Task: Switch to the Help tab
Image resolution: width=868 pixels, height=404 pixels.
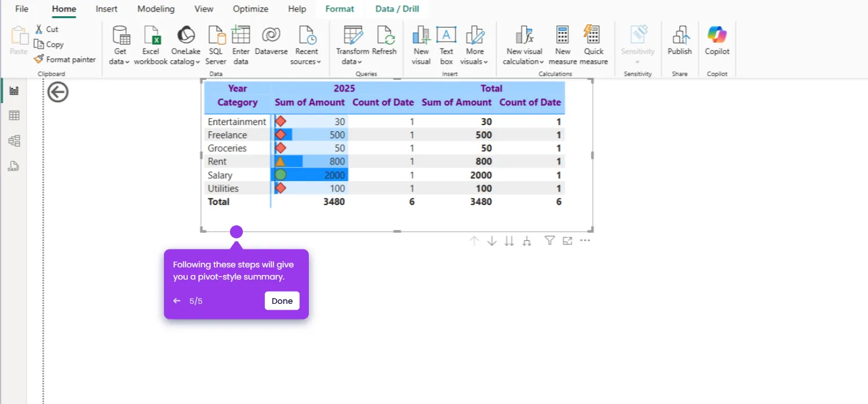Action: click(297, 9)
